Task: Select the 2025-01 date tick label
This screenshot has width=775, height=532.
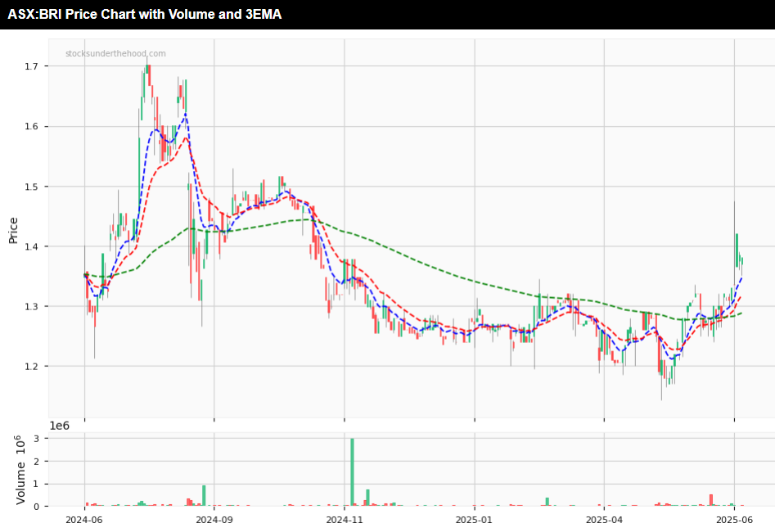Action: tap(474, 519)
